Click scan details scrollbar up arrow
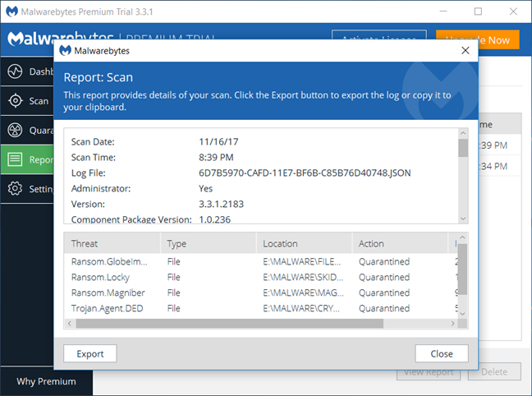The width and height of the screenshot is (532, 396). pyautogui.click(x=463, y=133)
